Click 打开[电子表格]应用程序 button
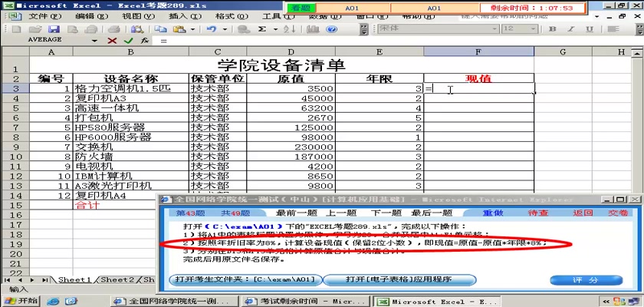Image resolution: width=644 pixels, height=307 pixels. tap(399, 280)
